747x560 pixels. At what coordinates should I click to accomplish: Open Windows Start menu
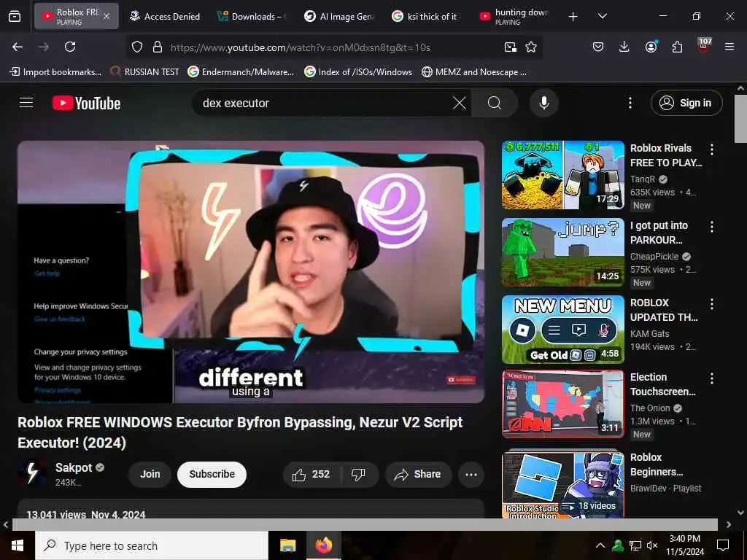18,545
